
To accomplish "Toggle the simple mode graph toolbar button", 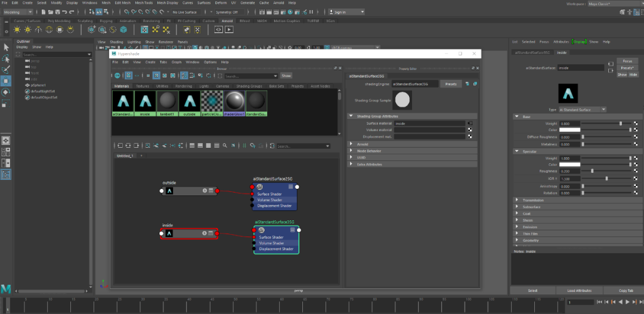I will point(192,145).
